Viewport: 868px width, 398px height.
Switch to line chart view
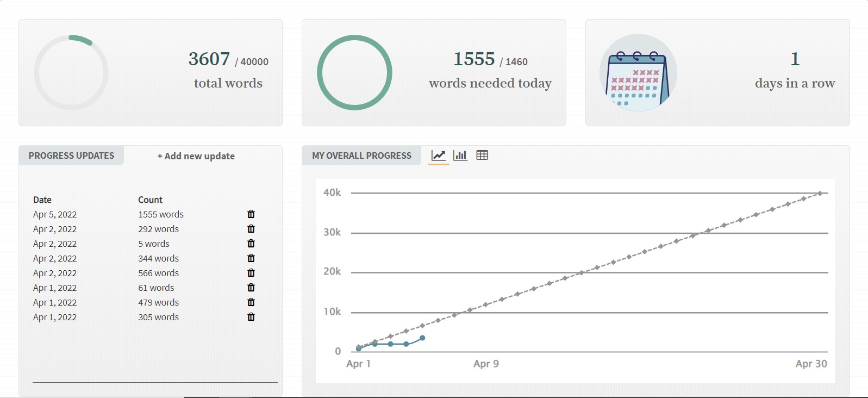439,156
